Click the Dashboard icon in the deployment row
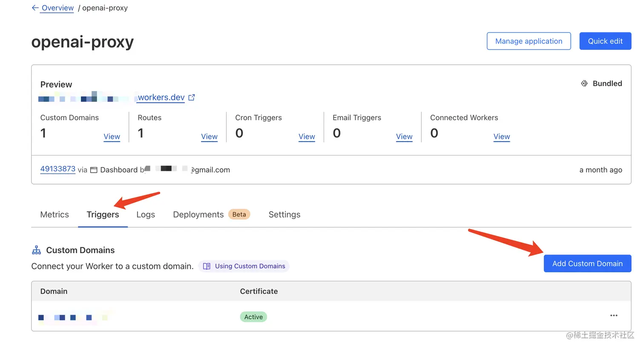This screenshot has height=349, width=644. pos(94,170)
